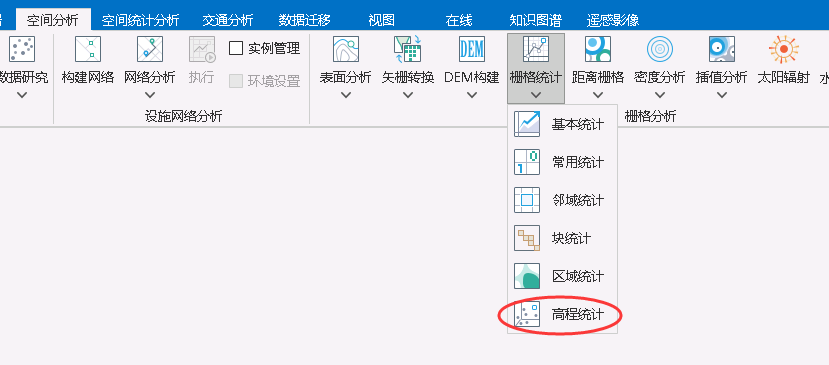Click the 邻域统计 grid icon in menu
The image size is (829, 365).
527,200
